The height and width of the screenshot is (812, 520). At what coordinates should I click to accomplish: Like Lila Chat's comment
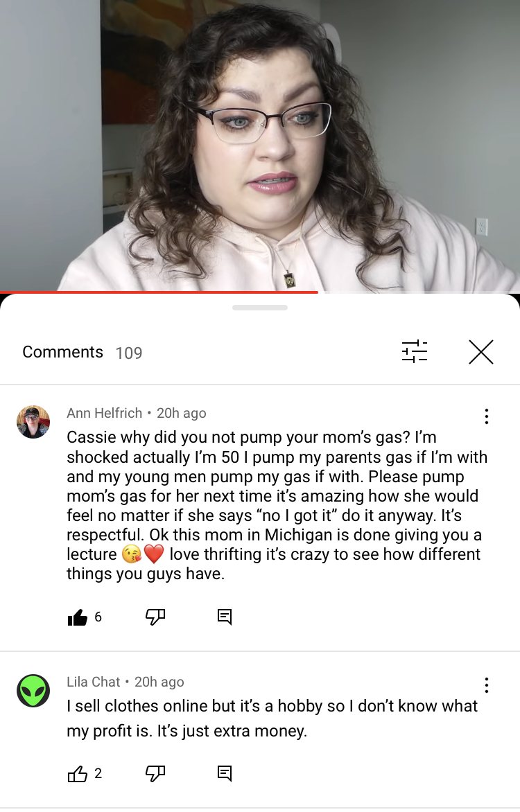coord(78,774)
